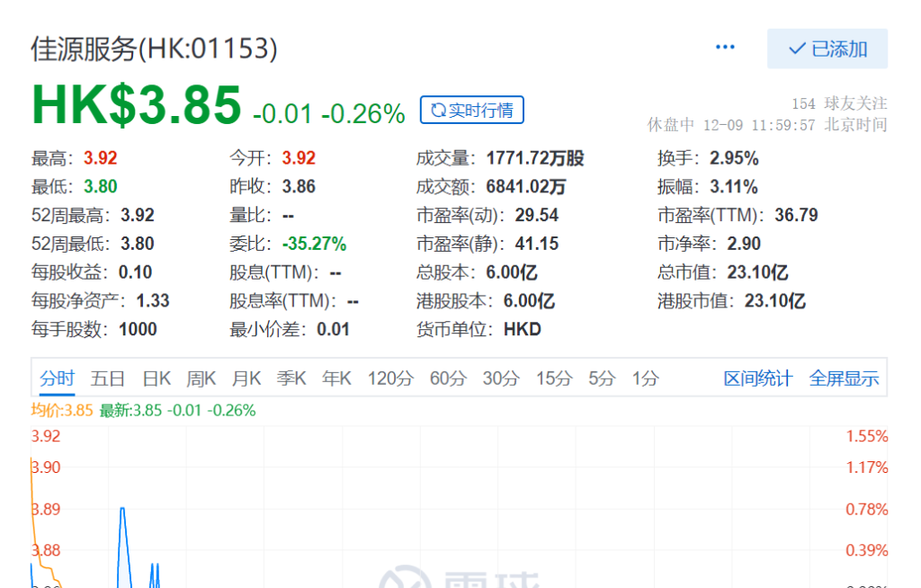Click the 昨收 value 3.86

click(x=299, y=187)
